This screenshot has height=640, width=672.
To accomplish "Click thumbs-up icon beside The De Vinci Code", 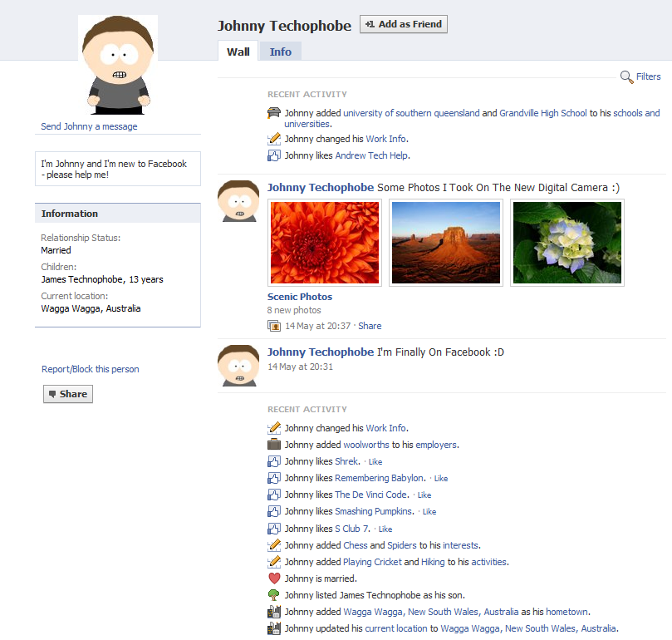I will point(274,495).
